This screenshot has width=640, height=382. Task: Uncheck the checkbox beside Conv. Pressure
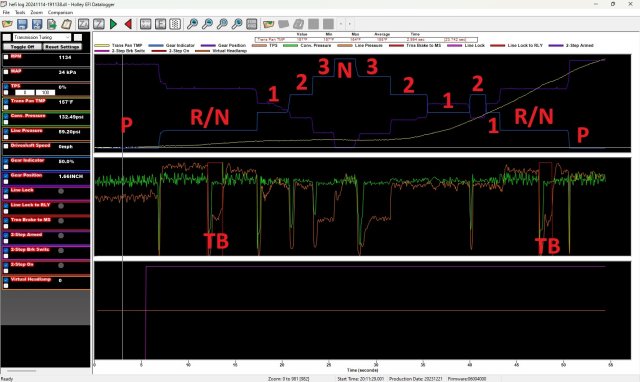point(6,116)
